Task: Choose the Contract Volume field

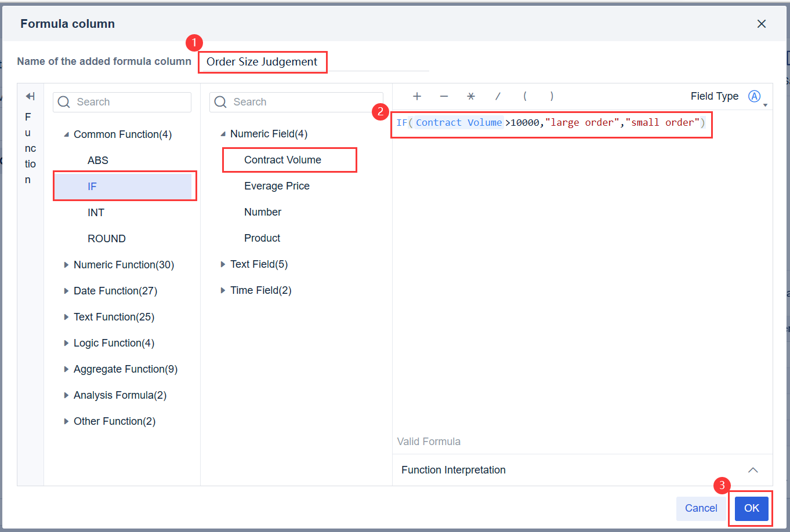Action: pyautogui.click(x=282, y=160)
